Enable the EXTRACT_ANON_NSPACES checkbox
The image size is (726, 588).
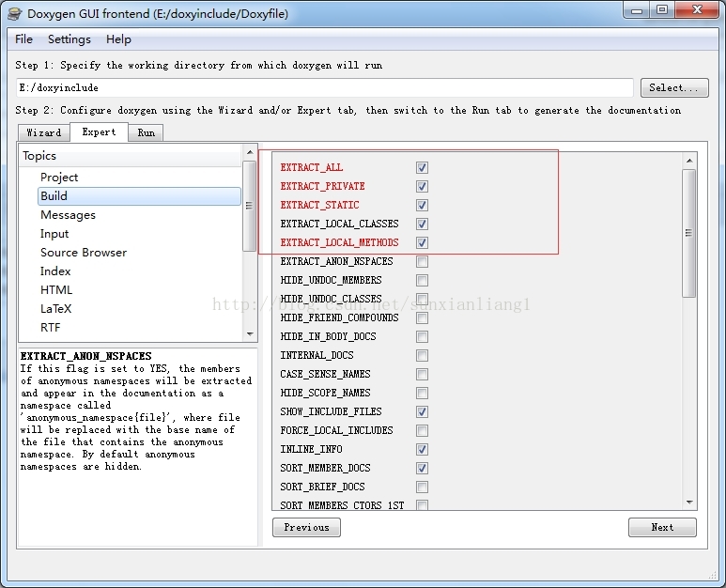422,261
